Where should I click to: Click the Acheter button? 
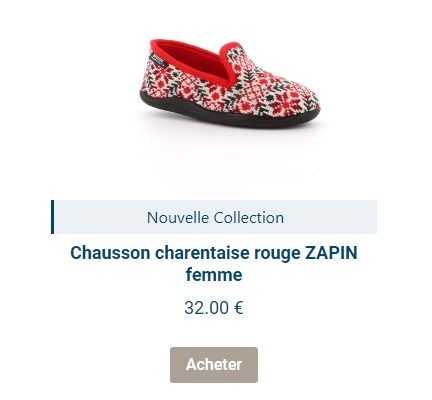[x=214, y=365]
